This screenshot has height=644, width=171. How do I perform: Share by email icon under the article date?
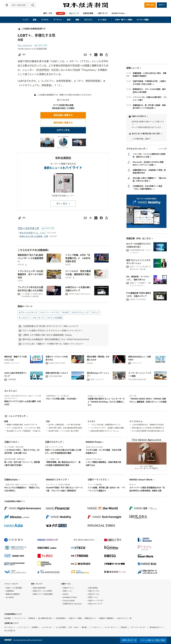click(x=85, y=55)
